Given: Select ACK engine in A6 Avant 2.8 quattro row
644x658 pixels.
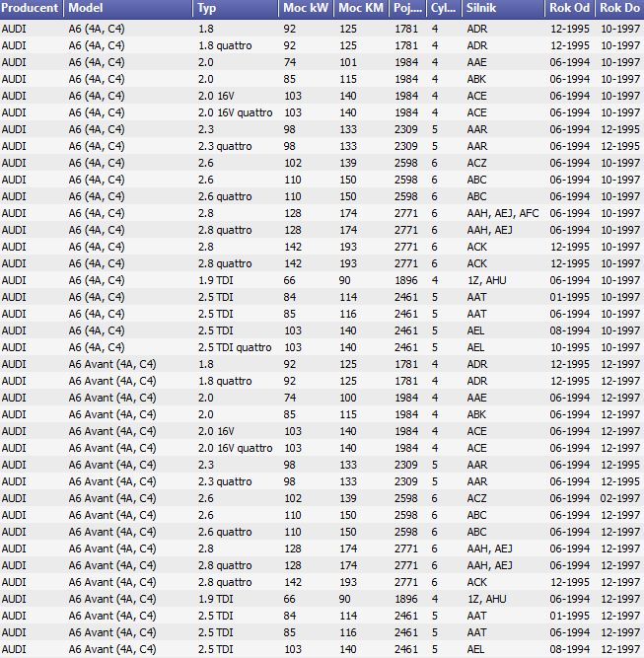Looking at the screenshot, I should [476, 582].
